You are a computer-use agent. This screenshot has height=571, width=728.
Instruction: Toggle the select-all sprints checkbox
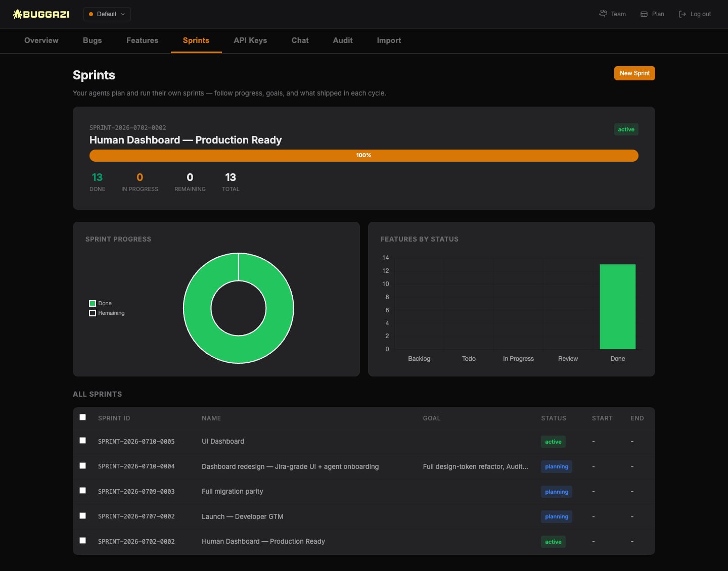[x=83, y=417]
